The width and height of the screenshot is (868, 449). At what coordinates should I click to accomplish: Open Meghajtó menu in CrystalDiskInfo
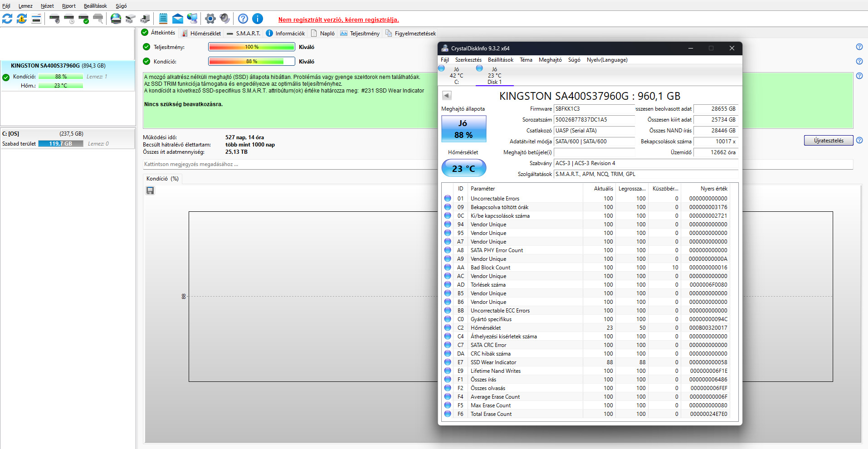[x=550, y=60]
